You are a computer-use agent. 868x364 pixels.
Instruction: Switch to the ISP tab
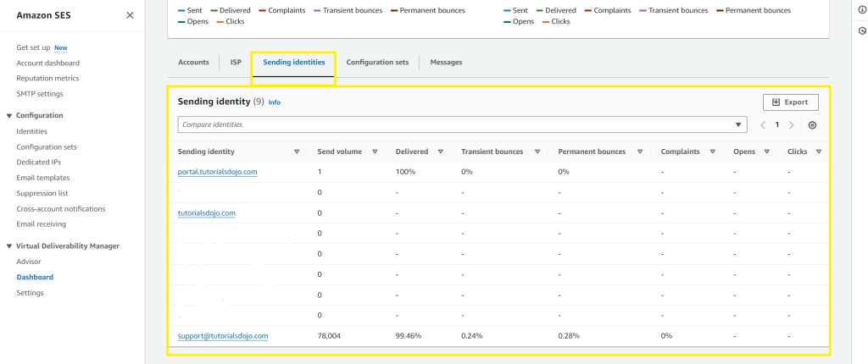point(236,63)
